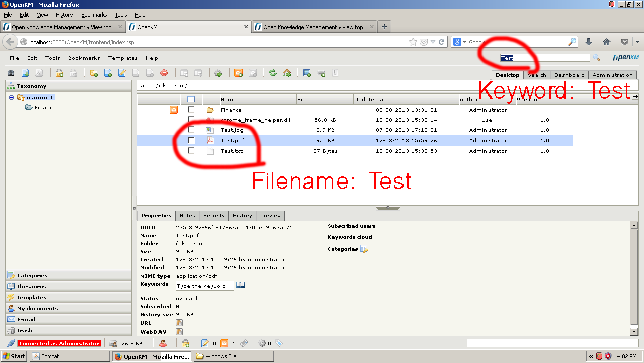Expand the Categories sidebar panel
This screenshot has height=363, width=644.
point(32,275)
